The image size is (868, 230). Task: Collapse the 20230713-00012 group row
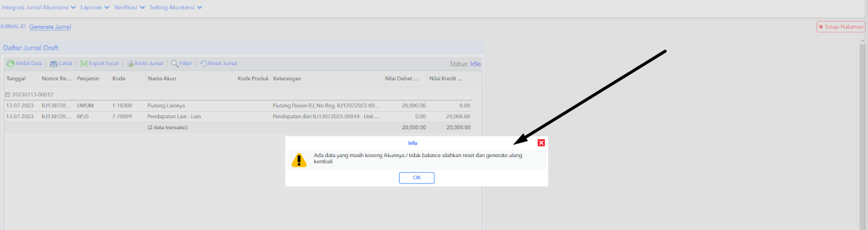pyautogui.click(x=7, y=94)
